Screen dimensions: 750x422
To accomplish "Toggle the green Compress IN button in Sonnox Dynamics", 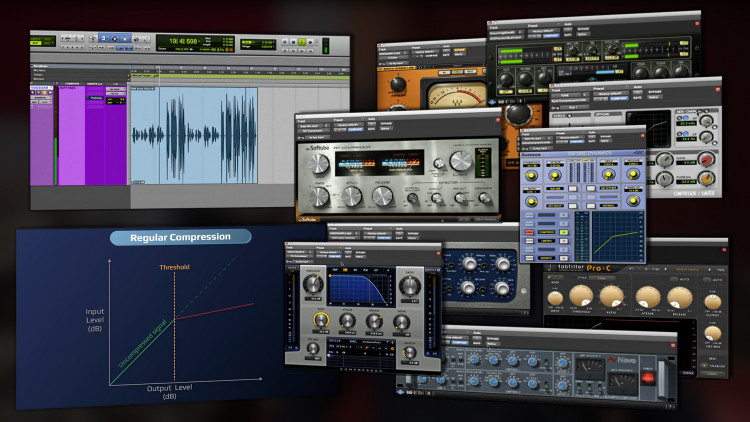I will [563, 232].
